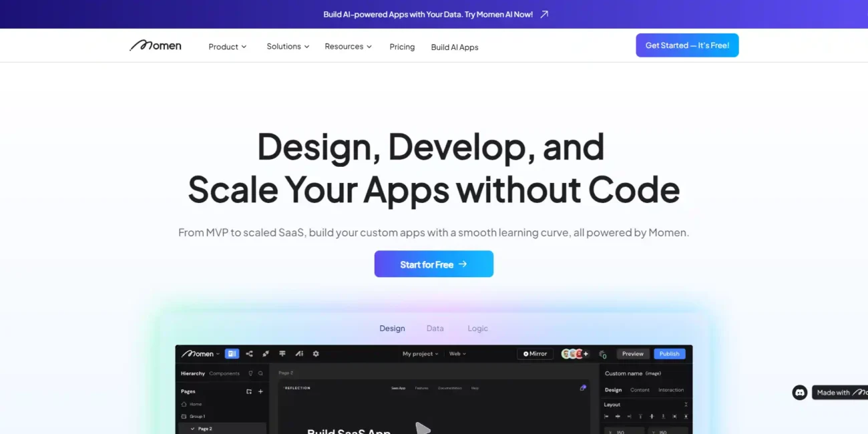Play the demo video in the canvas
Viewport: 868px width, 434px height.
422,428
